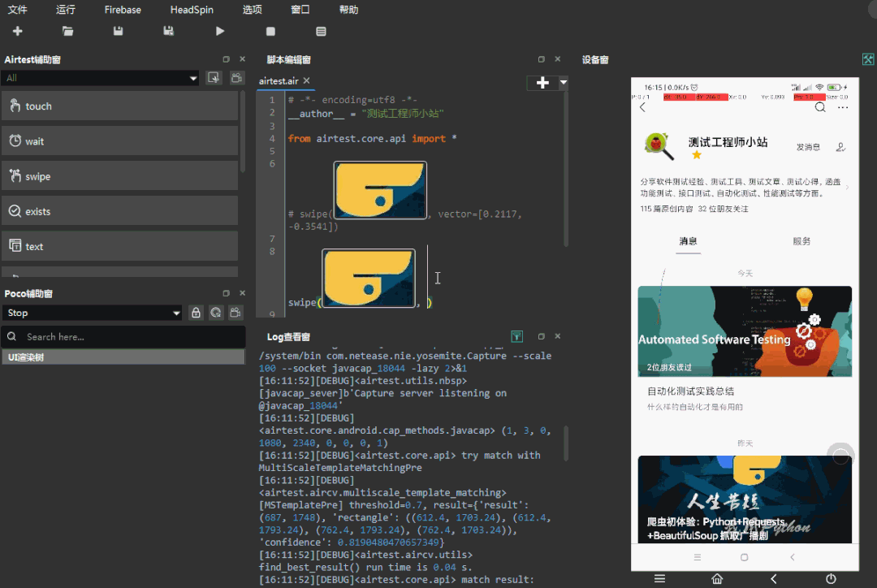This screenshot has height=588, width=877.
Task: Open the 帮助 menu
Action: click(x=348, y=10)
